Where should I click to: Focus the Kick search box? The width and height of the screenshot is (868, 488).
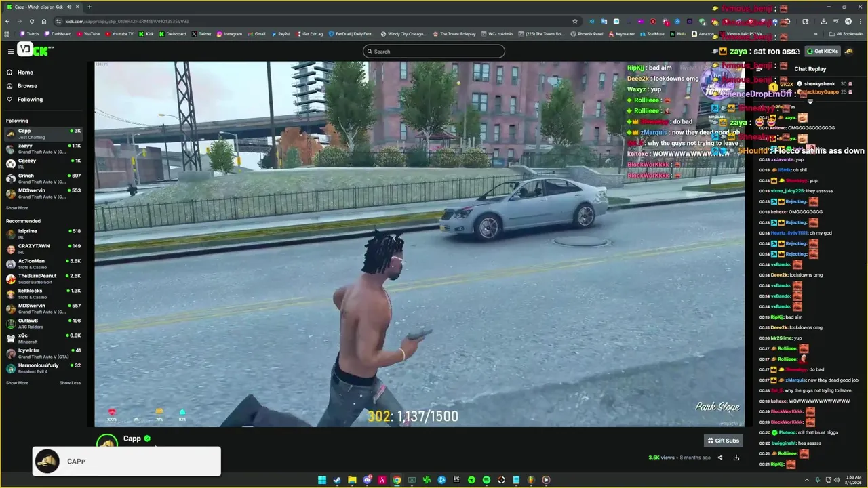(434, 52)
